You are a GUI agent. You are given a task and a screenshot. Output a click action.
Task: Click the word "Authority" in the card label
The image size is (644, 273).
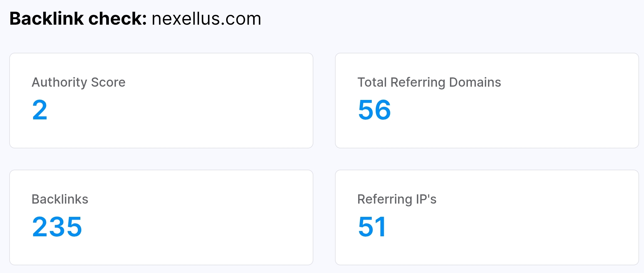coord(60,82)
